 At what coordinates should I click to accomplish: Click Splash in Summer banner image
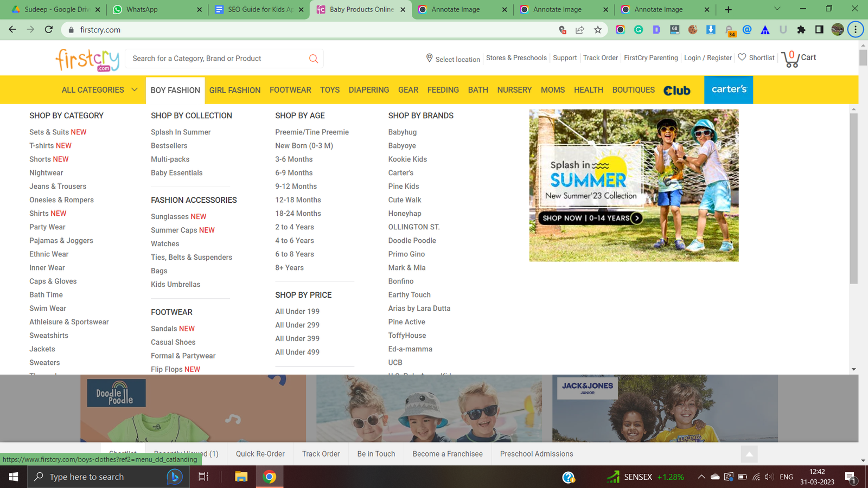coord(634,185)
